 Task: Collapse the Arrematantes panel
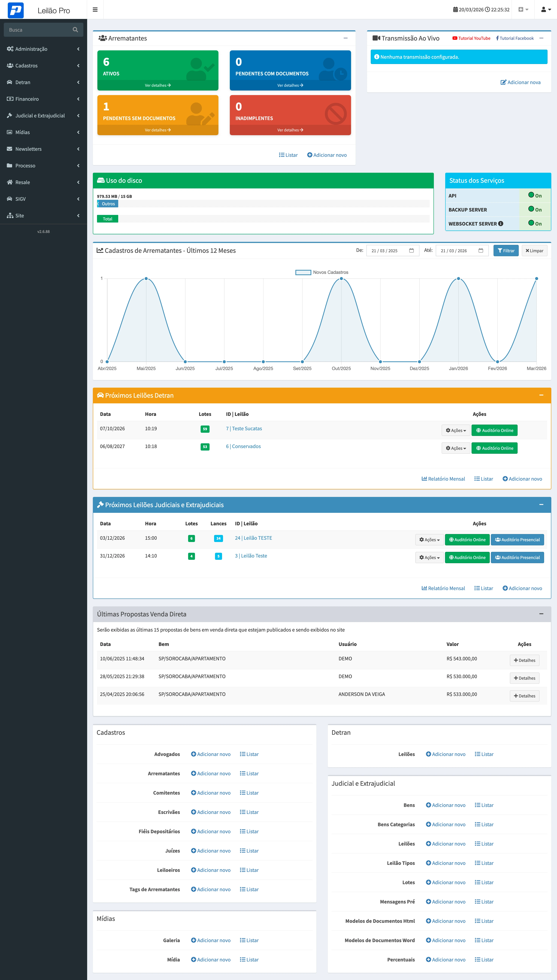[x=345, y=38]
